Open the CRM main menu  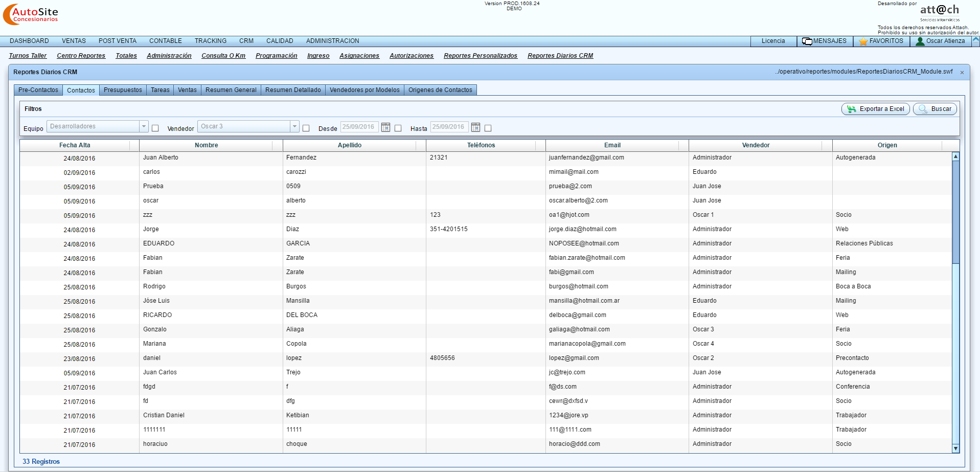pos(246,41)
